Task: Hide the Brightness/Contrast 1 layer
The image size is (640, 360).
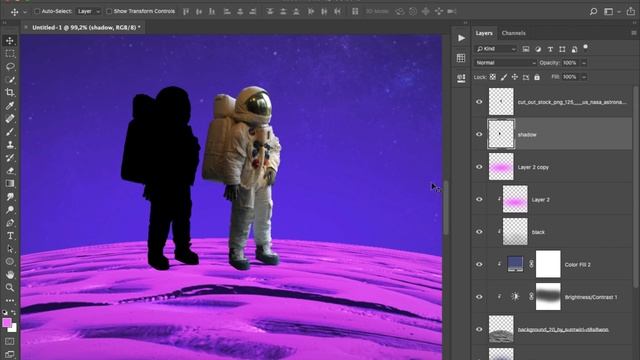Action: 479,297
